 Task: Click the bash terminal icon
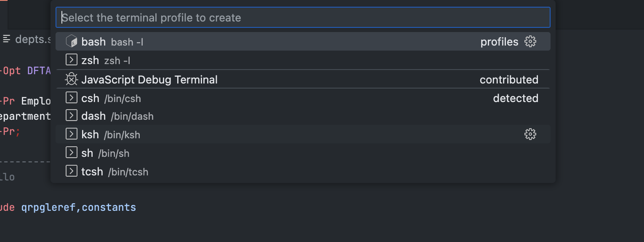click(x=72, y=41)
